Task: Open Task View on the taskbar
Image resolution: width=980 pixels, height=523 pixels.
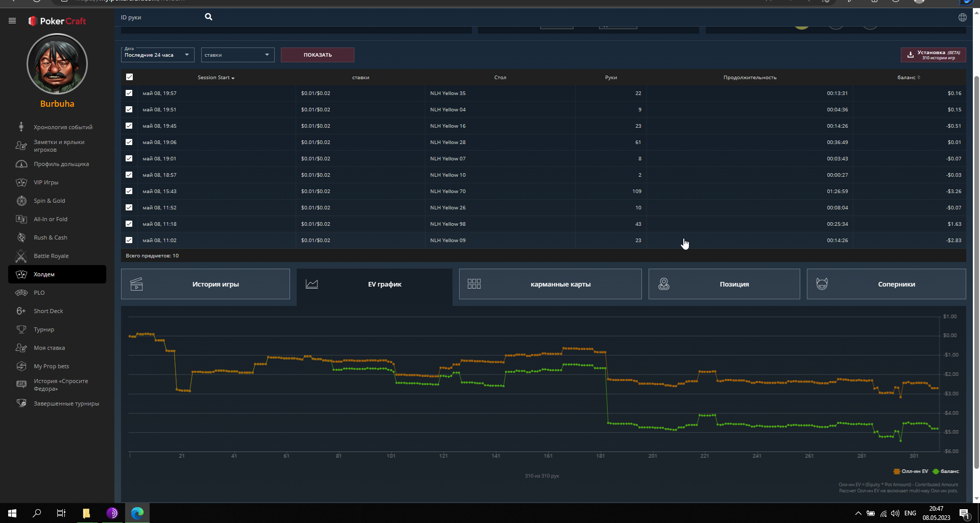Action: [x=61, y=513]
